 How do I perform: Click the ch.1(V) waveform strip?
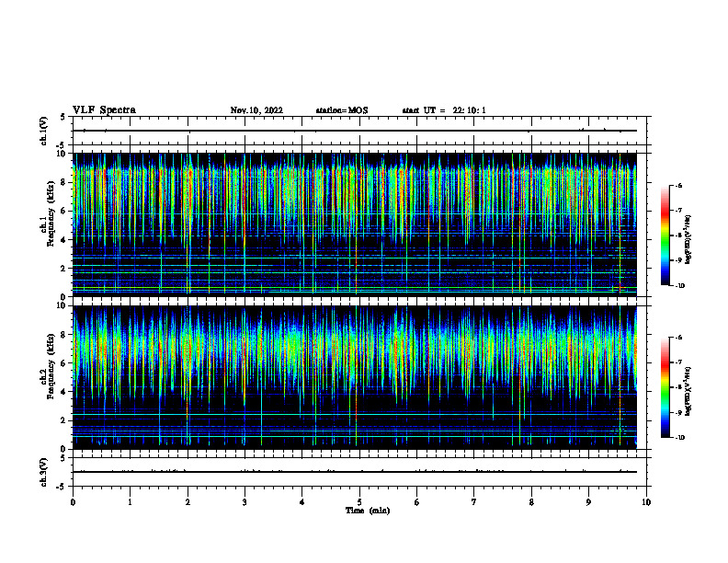click(x=359, y=131)
